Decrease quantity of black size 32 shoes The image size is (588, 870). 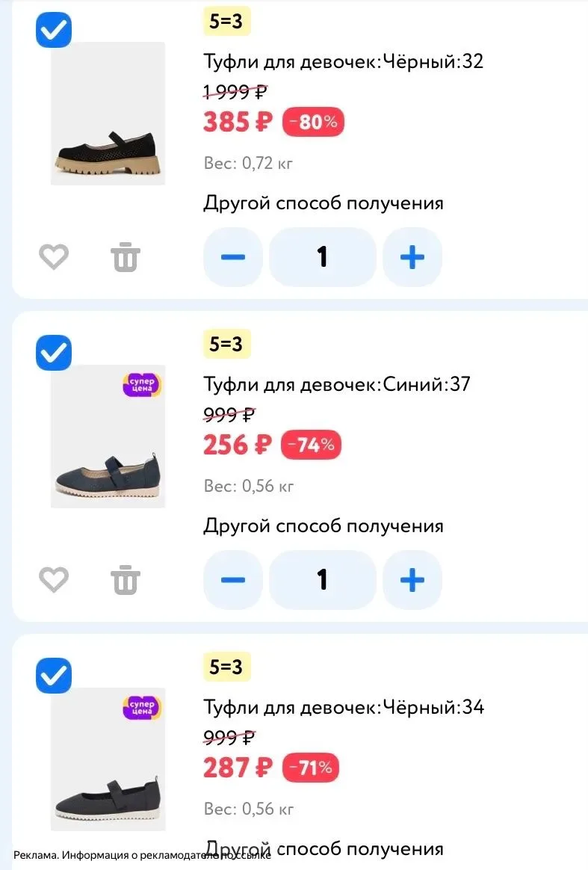pyautogui.click(x=233, y=257)
